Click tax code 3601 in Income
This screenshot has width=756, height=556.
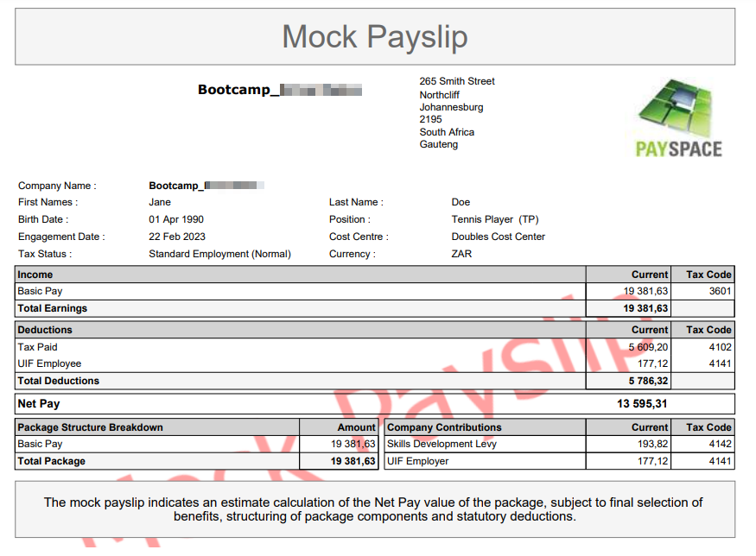click(x=720, y=291)
